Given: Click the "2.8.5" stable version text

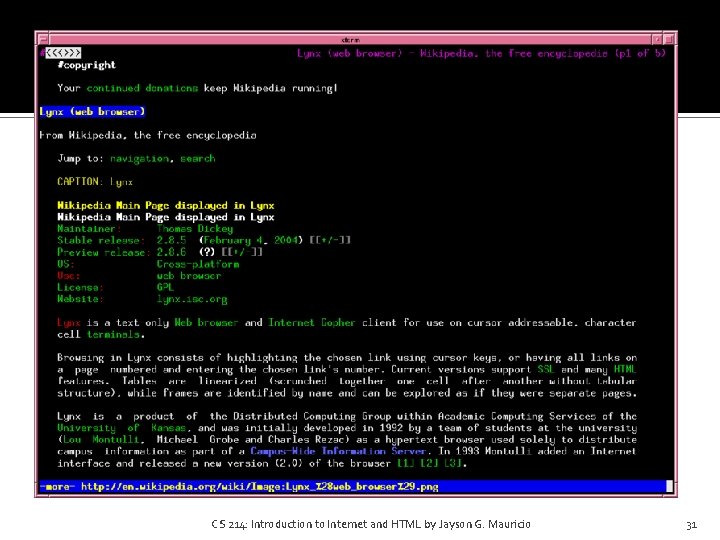Looking at the screenshot, I should click(171, 240).
